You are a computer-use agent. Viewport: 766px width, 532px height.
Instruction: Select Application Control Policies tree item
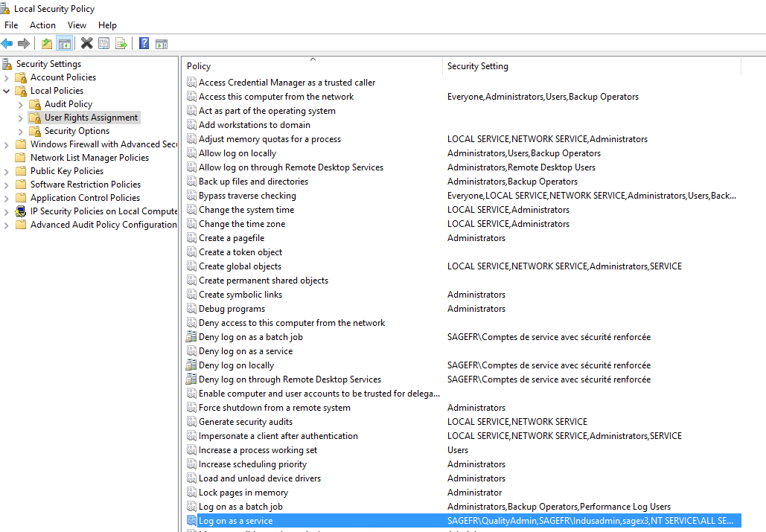click(x=85, y=198)
